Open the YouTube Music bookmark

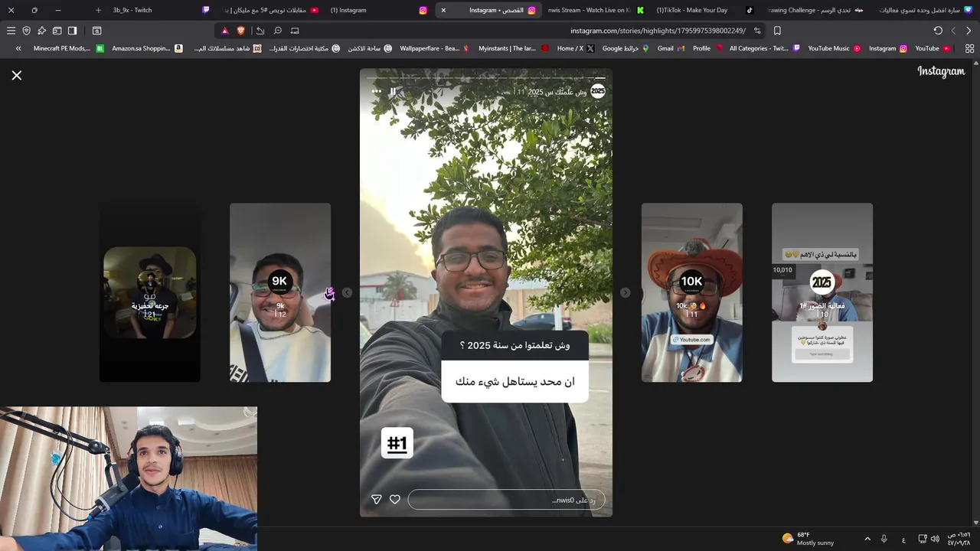(835, 48)
